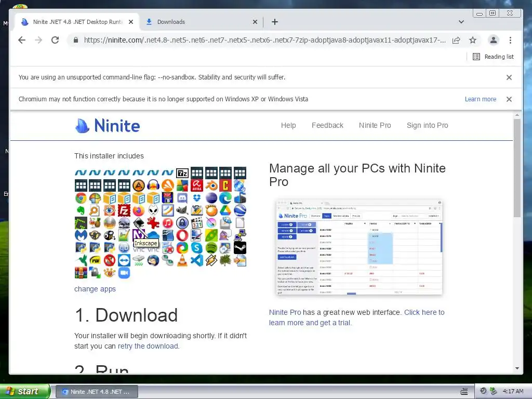Click the FileZilla icon
Image resolution: width=532 pixels, height=399 pixels.
click(124, 211)
